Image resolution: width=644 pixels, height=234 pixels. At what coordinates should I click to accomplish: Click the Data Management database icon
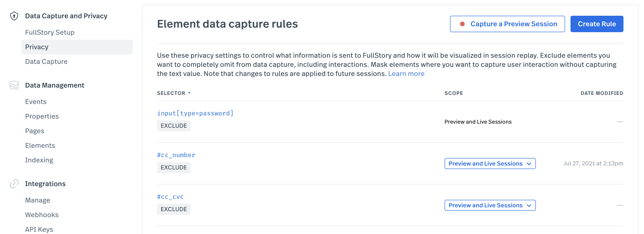coord(14,85)
